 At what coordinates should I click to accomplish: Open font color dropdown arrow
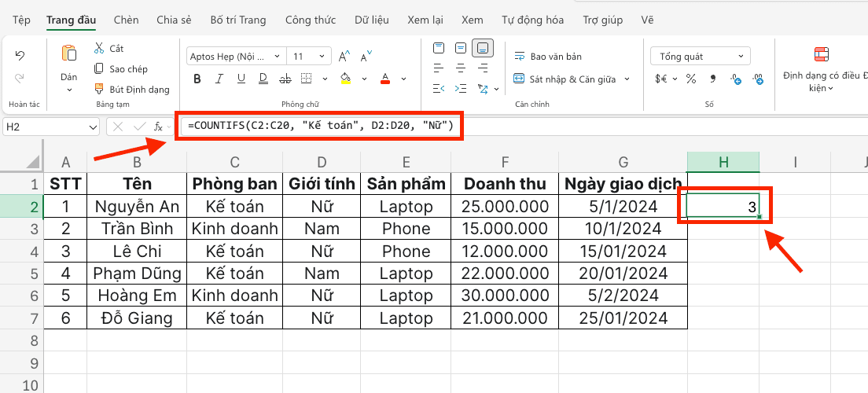click(x=404, y=79)
